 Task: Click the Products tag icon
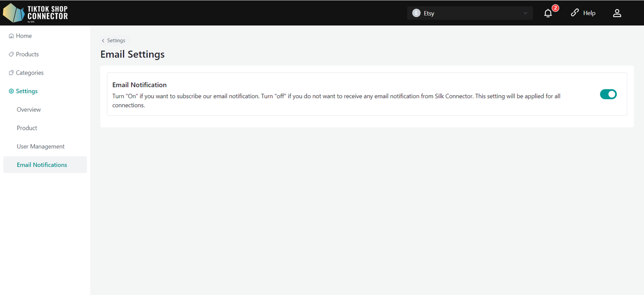click(x=11, y=54)
